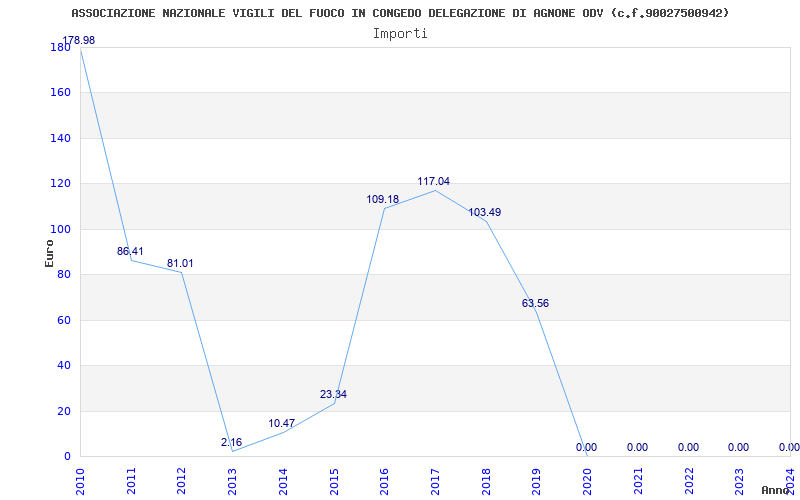Click the 120 tick on Euro axis

coord(60,183)
